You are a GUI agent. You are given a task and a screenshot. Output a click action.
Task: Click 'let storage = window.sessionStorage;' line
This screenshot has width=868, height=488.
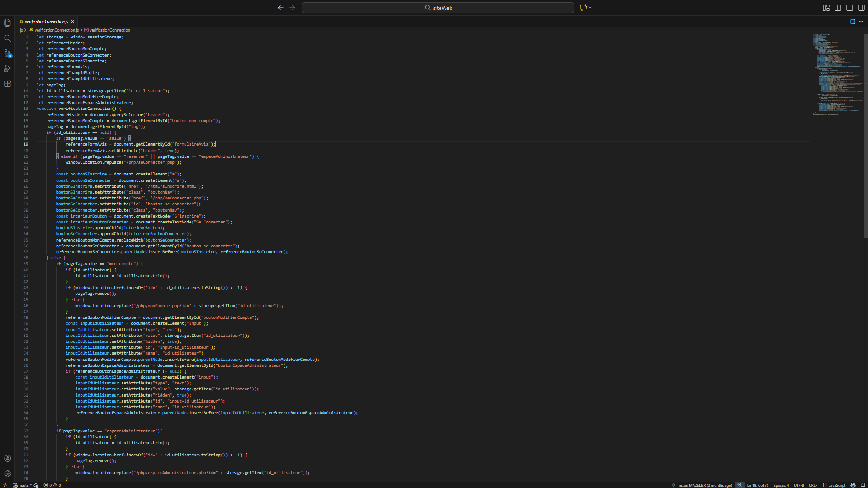click(80, 37)
